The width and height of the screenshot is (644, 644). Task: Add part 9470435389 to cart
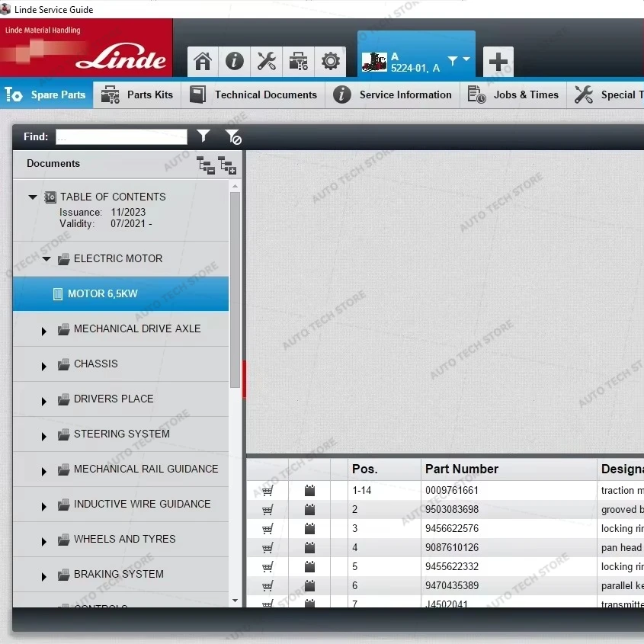coord(268,586)
